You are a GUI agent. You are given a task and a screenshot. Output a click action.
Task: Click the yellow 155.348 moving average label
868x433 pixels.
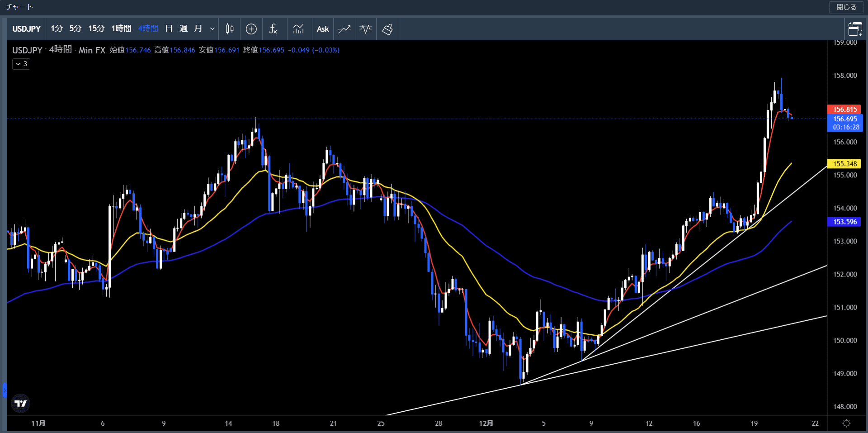tap(844, 164)
